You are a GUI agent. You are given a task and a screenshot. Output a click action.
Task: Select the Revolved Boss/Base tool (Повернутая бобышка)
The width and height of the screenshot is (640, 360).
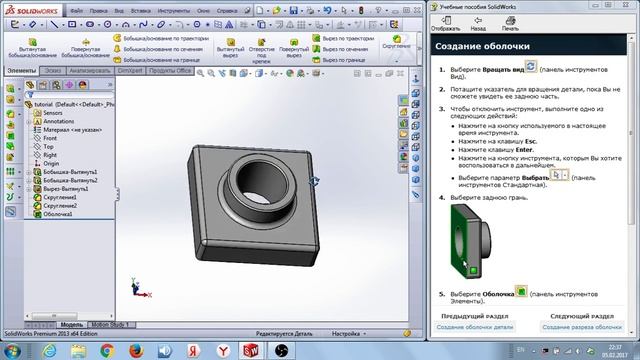pos(85,48)
